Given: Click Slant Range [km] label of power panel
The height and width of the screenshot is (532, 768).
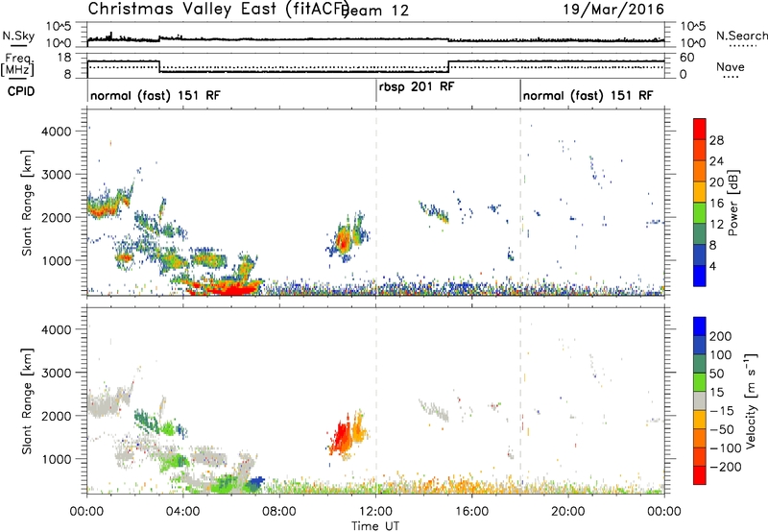Looking at the screenshot, I should (27, 203).
